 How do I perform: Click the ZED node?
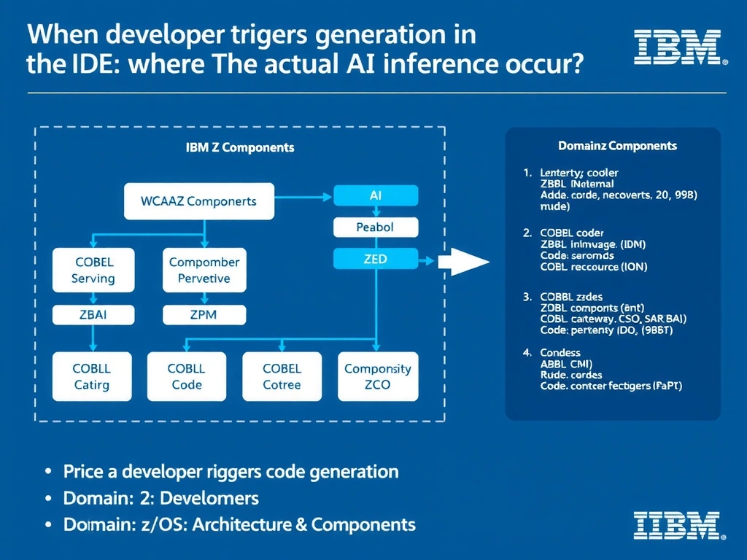376,259
